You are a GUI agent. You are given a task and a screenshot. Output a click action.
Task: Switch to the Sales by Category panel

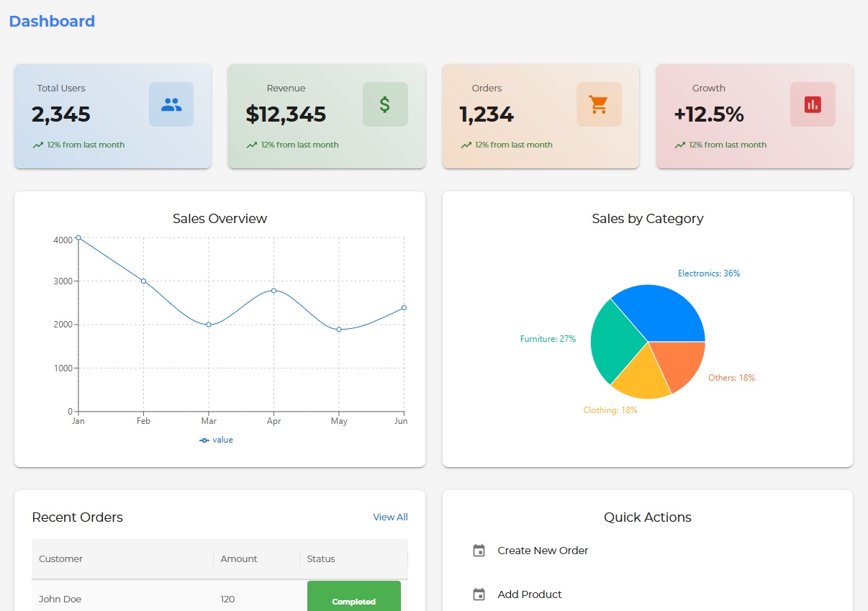tap(647, 219)
